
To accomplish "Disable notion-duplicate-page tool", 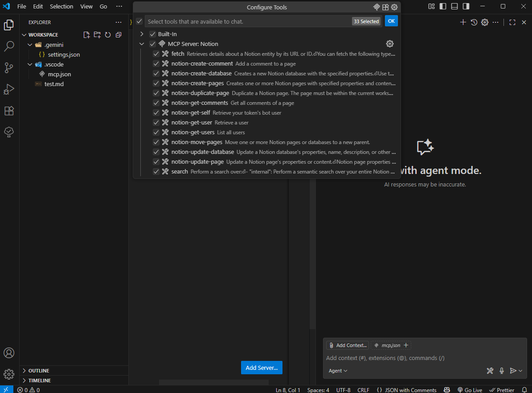I will pyautogui.click(x=156, y=93).
